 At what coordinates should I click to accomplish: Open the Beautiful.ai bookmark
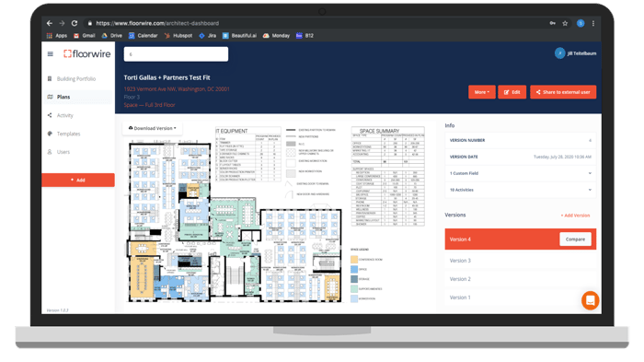click(x=239, y=36)
